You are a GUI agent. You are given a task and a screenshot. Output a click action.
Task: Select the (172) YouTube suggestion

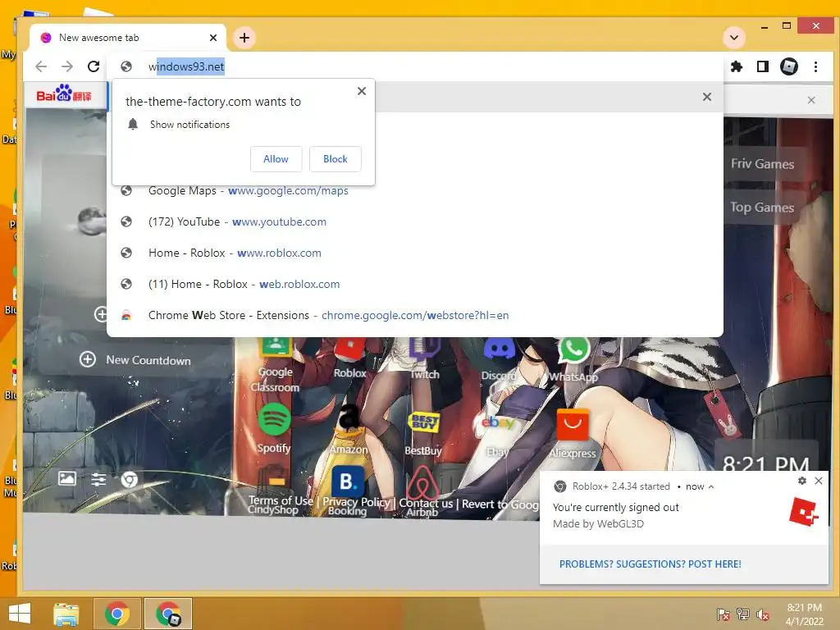coord(414,221)
